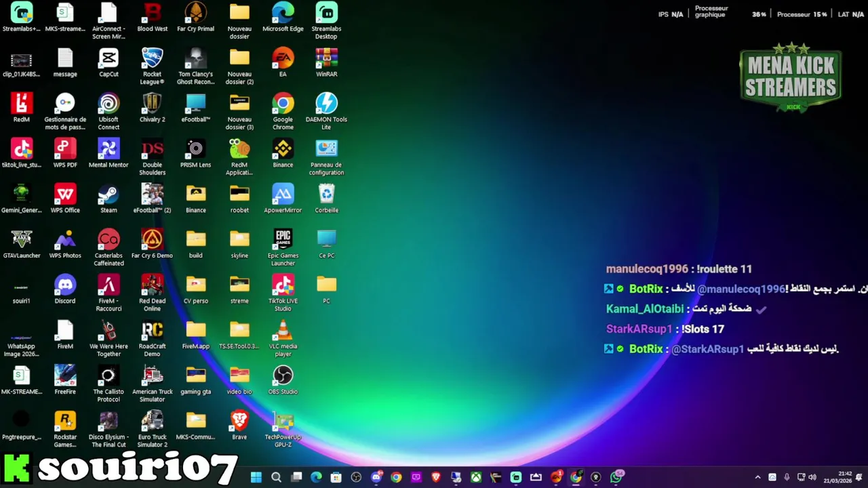
Task: Open the skyline folder
Action: click(x=239, y=244)
